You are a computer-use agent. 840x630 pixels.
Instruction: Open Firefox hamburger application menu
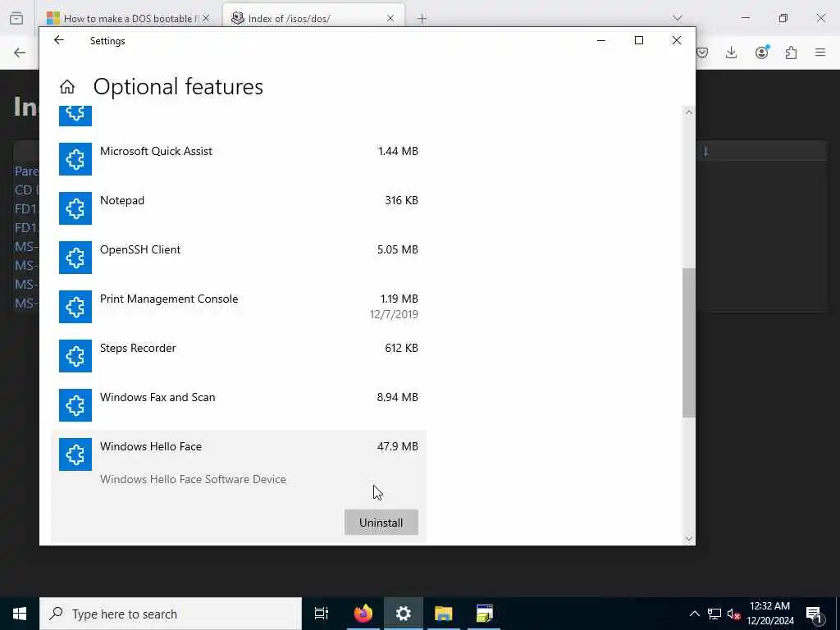820,52
